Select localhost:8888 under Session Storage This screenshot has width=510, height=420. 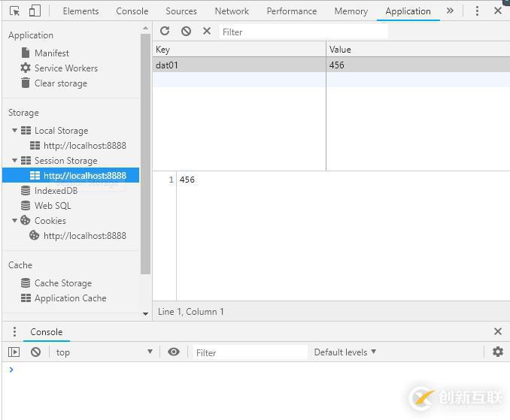point(71,175)
